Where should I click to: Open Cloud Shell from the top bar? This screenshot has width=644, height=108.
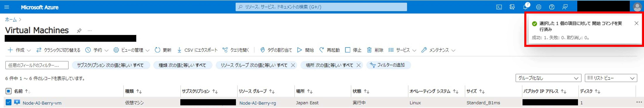pyautogui.click(x=499, y=7)
